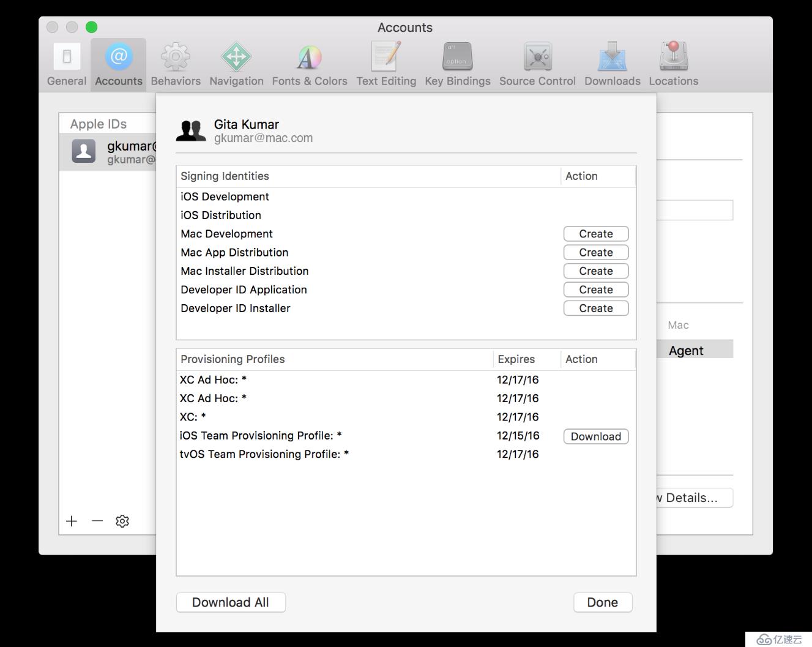Select the Mac Installer Distribution row text

pyautogui.click(x=245, y=271)
